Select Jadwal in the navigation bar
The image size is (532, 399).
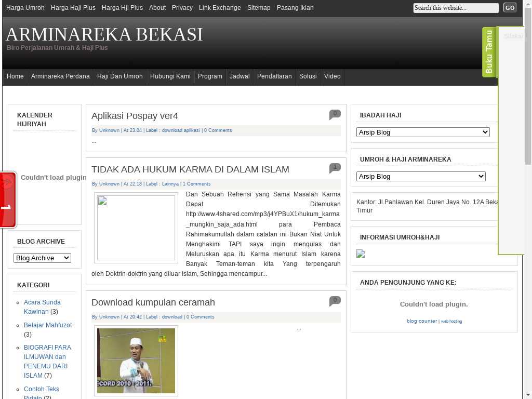coord(240,76)
